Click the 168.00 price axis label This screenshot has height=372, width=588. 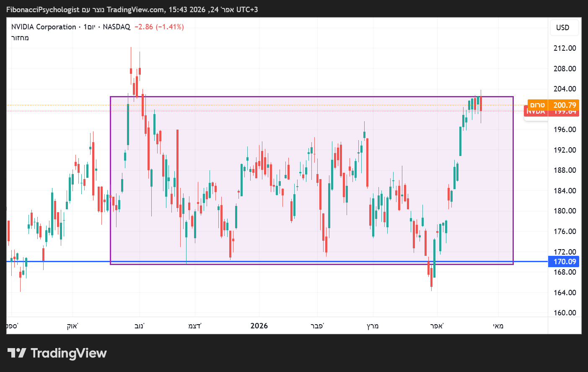click(565, 272)
